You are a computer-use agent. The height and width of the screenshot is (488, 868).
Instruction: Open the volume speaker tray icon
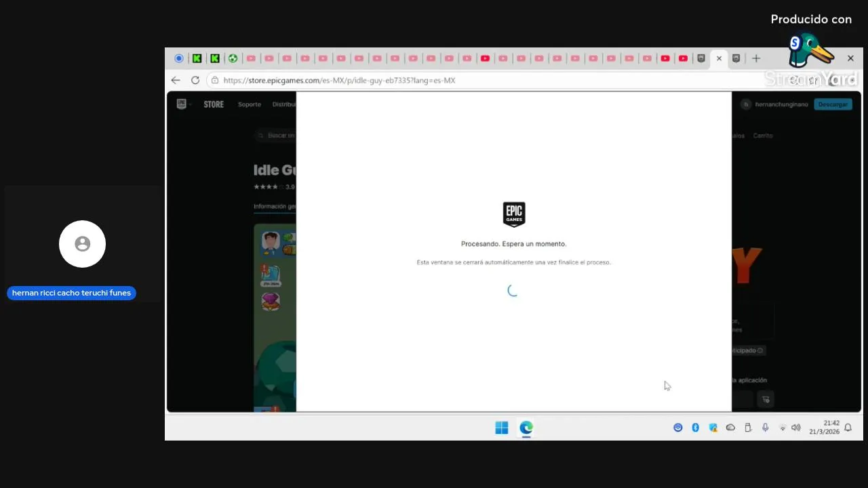pyautogui.click(x=796, y=428)
